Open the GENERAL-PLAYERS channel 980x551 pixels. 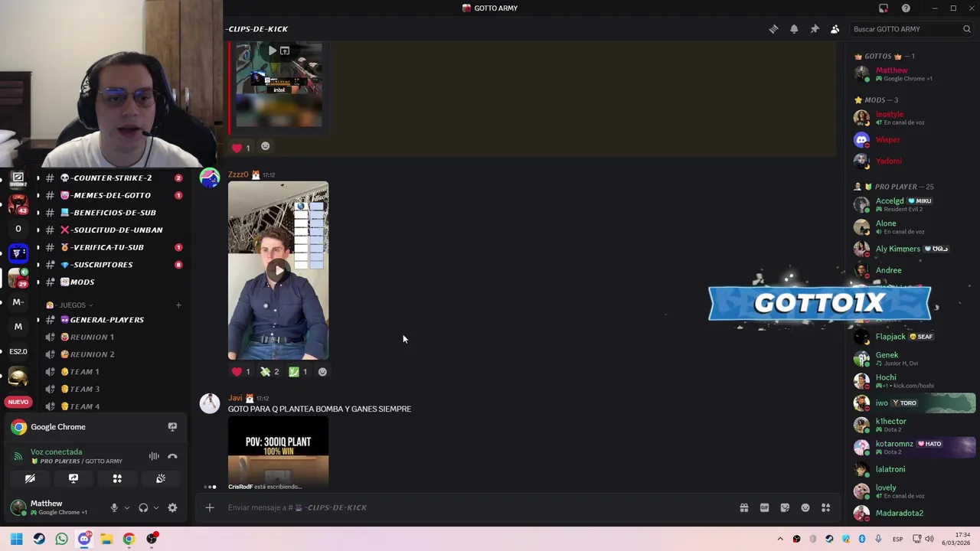tap(113, 320)
